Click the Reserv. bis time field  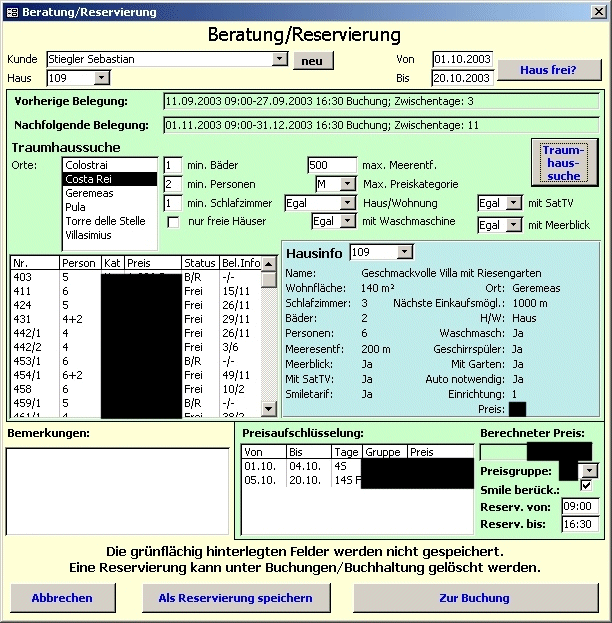pyautogui.click(x=580, y=524)
